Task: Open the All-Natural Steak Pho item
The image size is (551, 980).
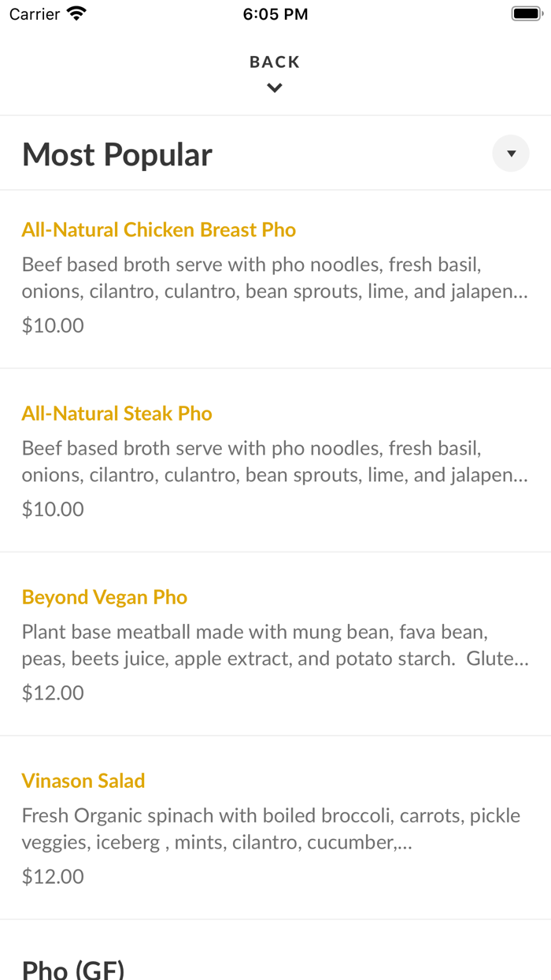Action: click(x=116, y=413)
